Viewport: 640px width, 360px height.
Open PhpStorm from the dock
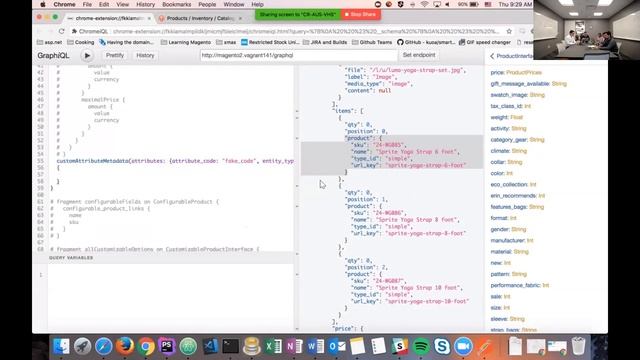[167, 346]
